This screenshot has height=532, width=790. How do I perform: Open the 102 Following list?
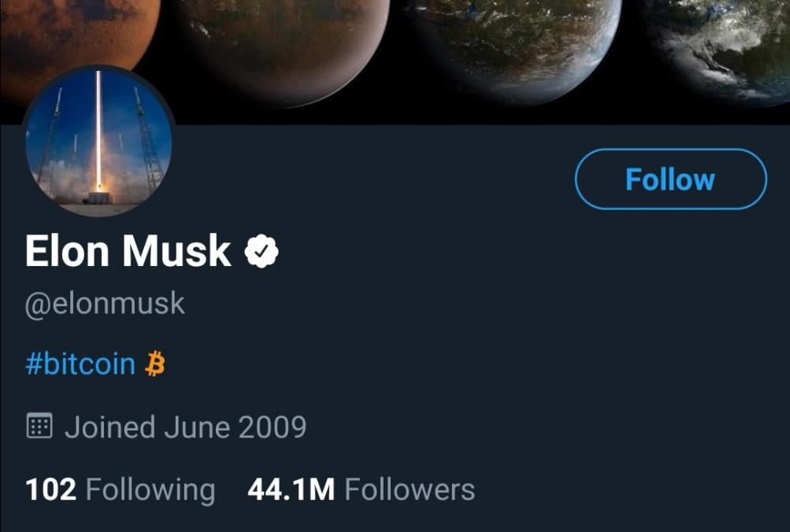(x=120, y=490)
